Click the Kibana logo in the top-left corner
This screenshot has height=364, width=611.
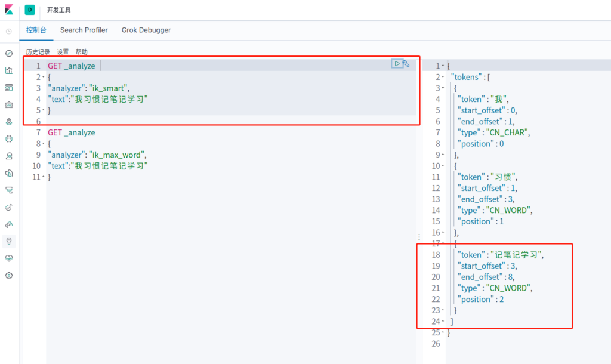pos(9,10)
